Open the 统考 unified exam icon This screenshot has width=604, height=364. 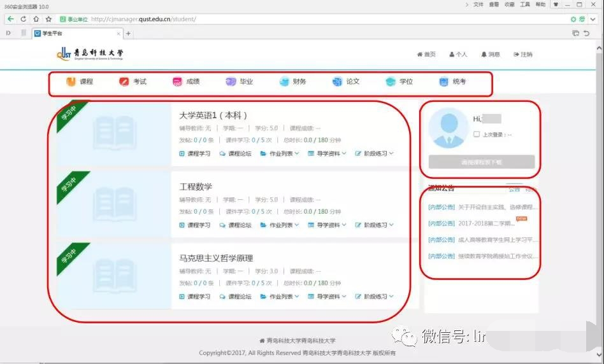point(443,81)
